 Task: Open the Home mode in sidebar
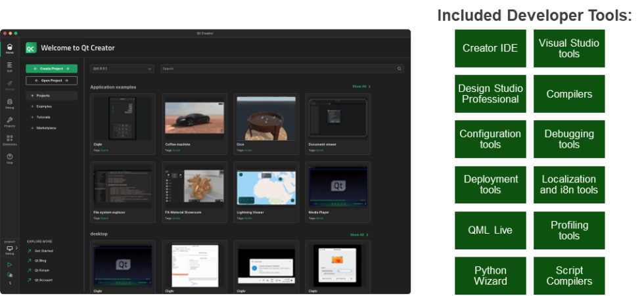click(9, 49)
